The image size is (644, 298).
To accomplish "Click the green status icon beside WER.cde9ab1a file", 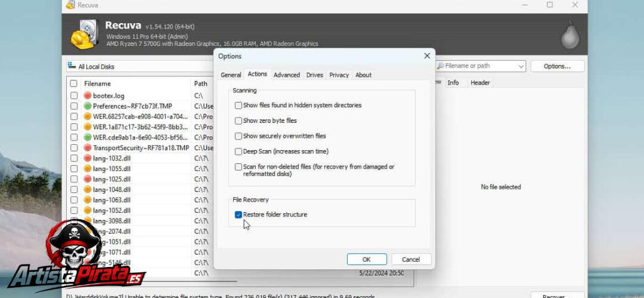I will click(88, 137).
